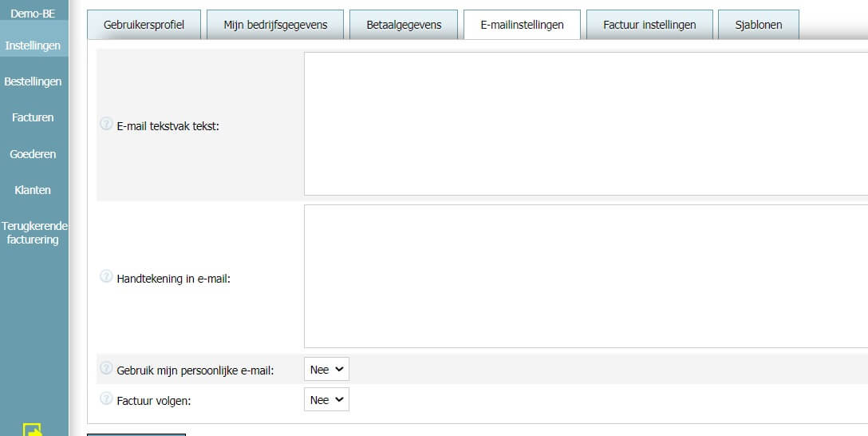The image size is (868, 436).
Task: Click the Handtekening in e-mail label
Action: (173, 279)
